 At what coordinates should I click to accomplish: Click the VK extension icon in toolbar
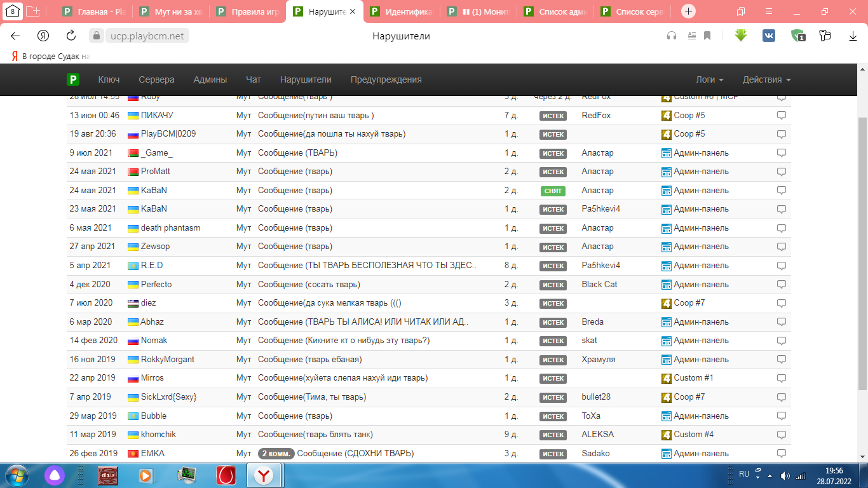(x=769, y=36)
